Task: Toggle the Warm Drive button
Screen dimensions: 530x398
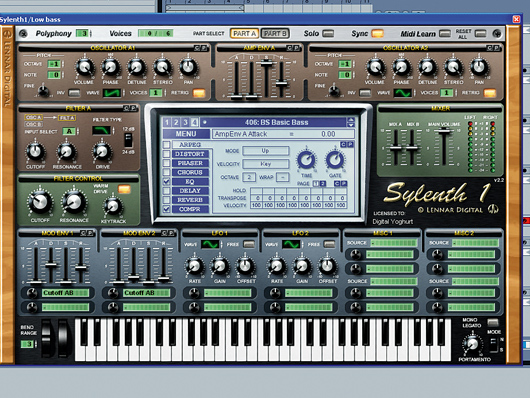Action: point(124,189)
